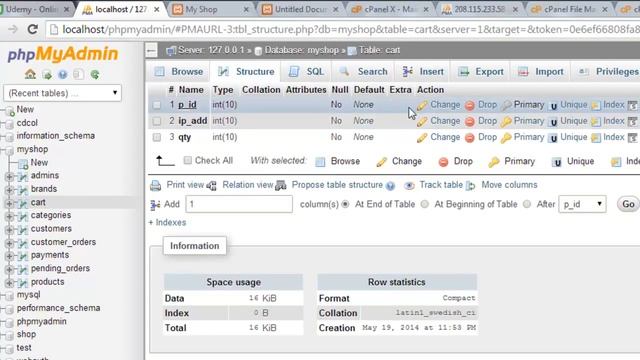Click the Index icon for ip_add row
Screen dimensions: 640x360
(596, 122)
